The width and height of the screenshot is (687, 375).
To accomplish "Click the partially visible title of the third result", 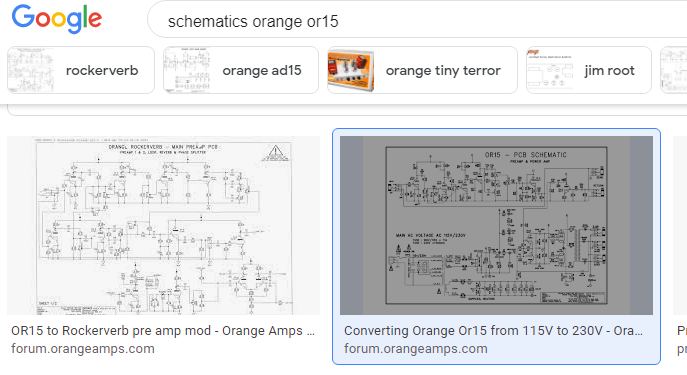I will pos(682,331).
